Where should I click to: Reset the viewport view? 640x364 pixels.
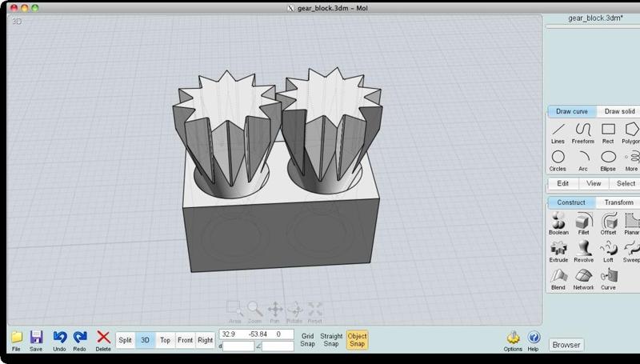tap(315, 312)
